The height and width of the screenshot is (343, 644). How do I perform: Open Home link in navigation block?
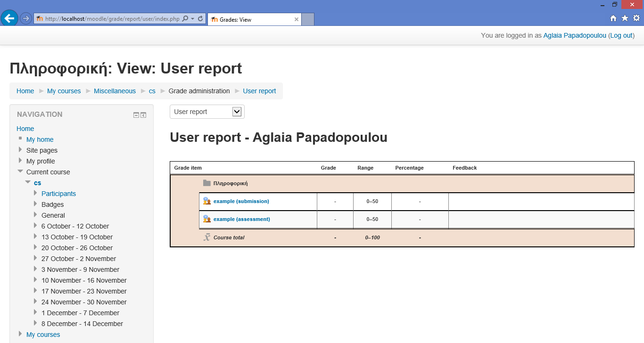tap(25, 129)
